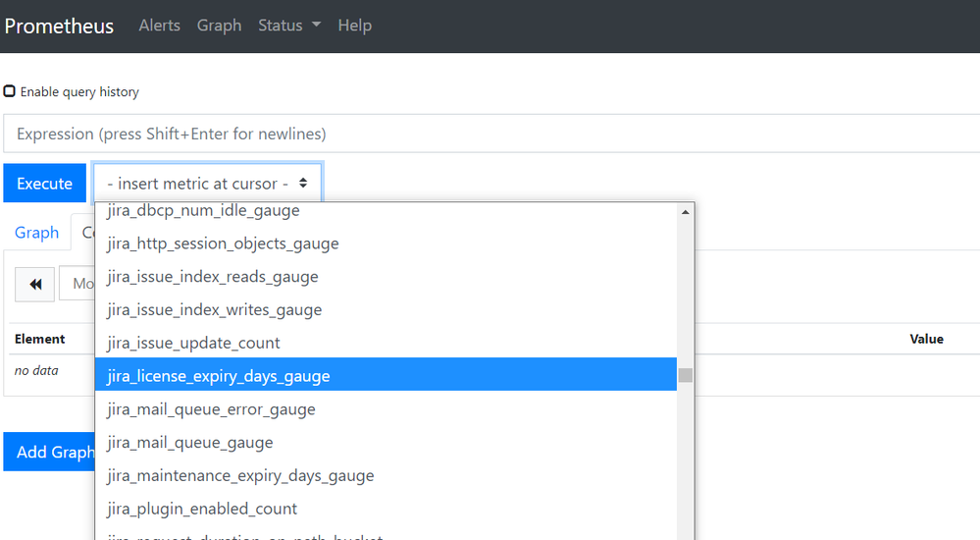Expand the Status dropdown menu

click(289, 25)
